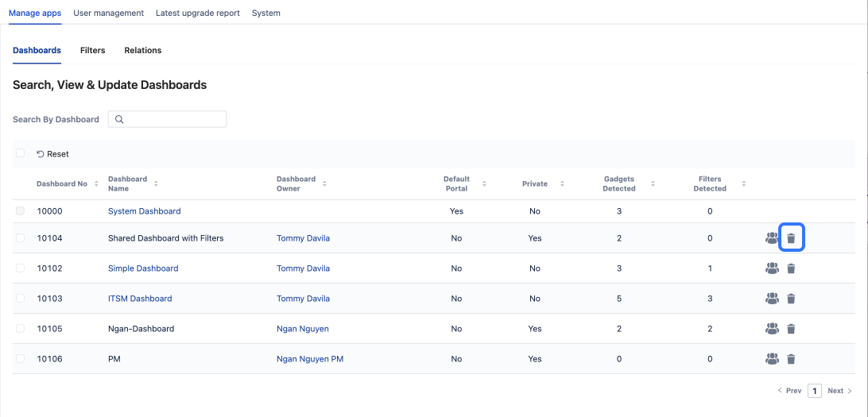The image size is (868, 417).
Task: Switch to the Filters tab
Action: click(92, 50)
